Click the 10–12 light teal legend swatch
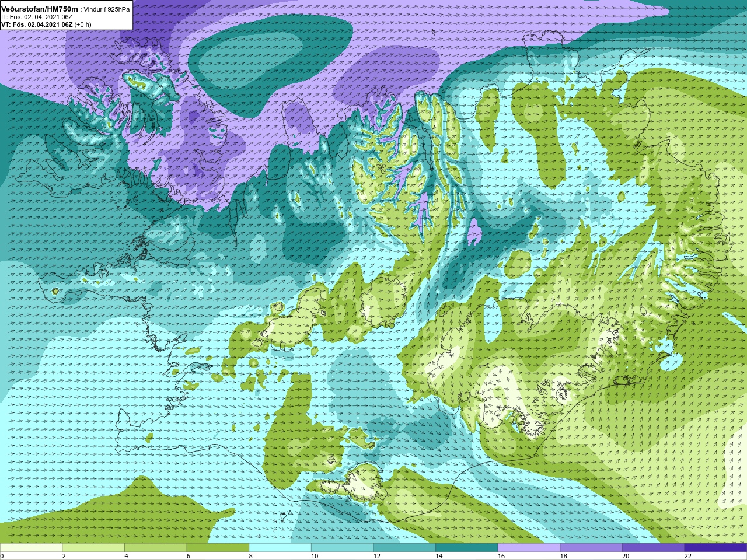The height and width of the screenshot is (560, 747). click(x=342, y=548)
